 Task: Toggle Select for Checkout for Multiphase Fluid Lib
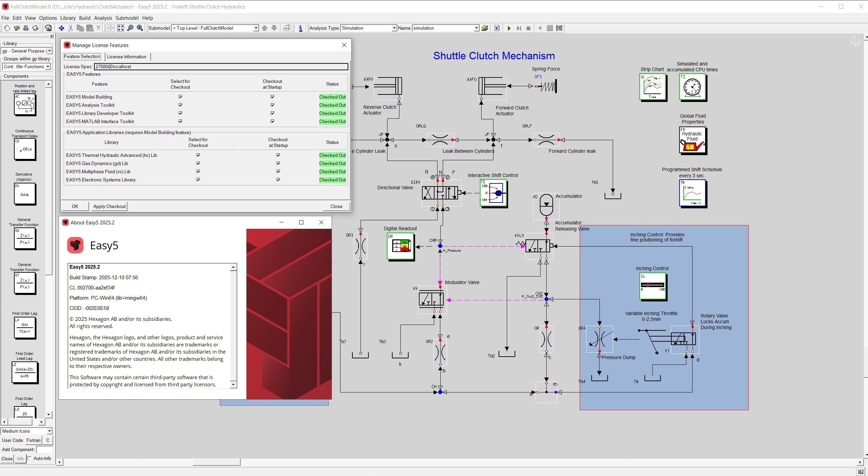(x=198, y=172)
